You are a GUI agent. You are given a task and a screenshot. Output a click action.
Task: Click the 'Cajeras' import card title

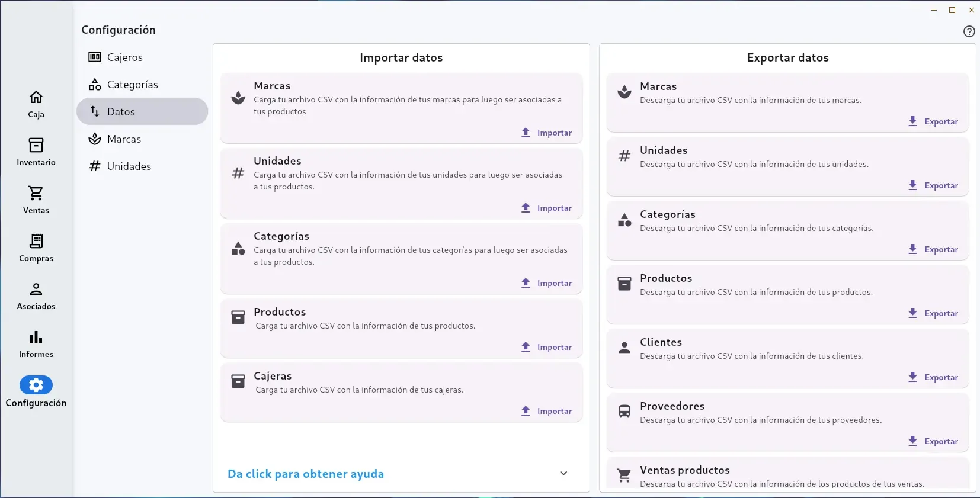point(273,376)
